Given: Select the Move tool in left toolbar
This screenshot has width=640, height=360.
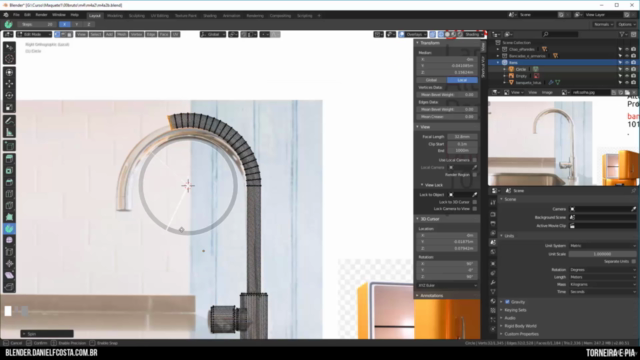Looking at the screenshot, I should click(x=9, y=84).
